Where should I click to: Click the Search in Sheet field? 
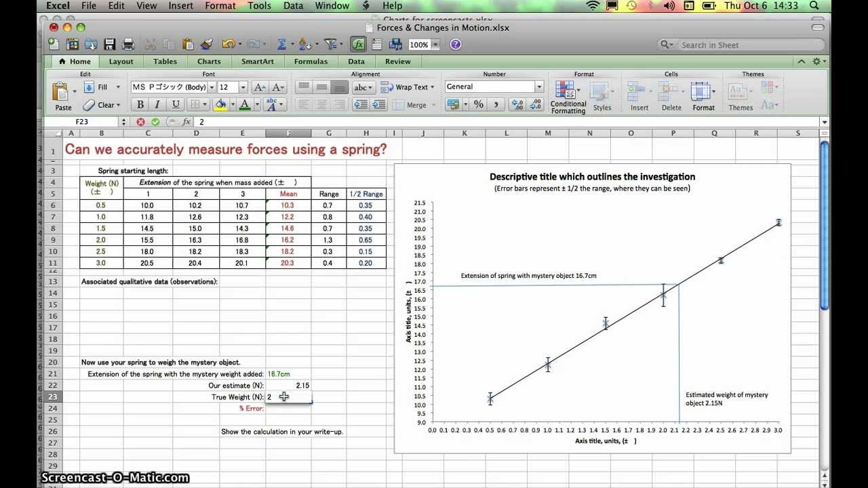741,45
